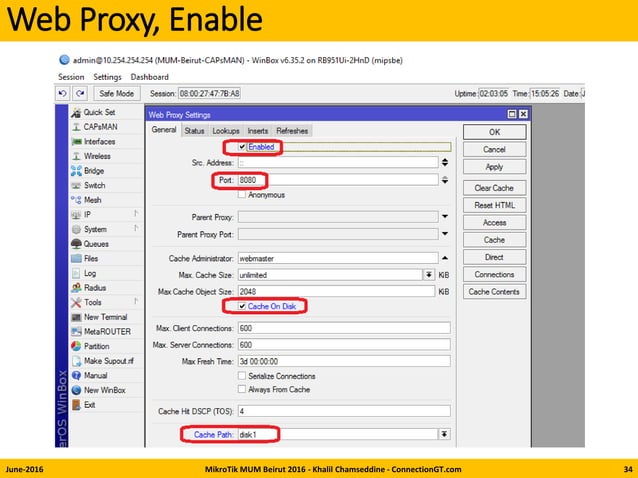Click the Reset HTML button

[494, 205]
